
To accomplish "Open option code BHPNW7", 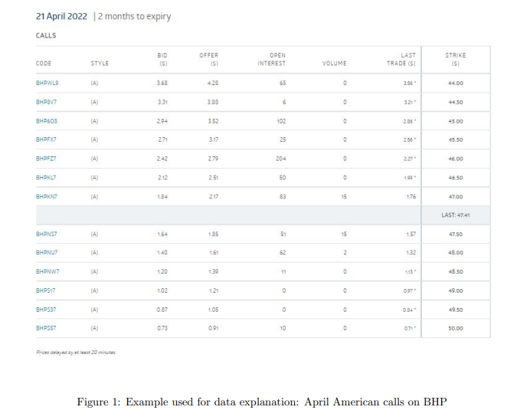I will [x=47, y=272].
